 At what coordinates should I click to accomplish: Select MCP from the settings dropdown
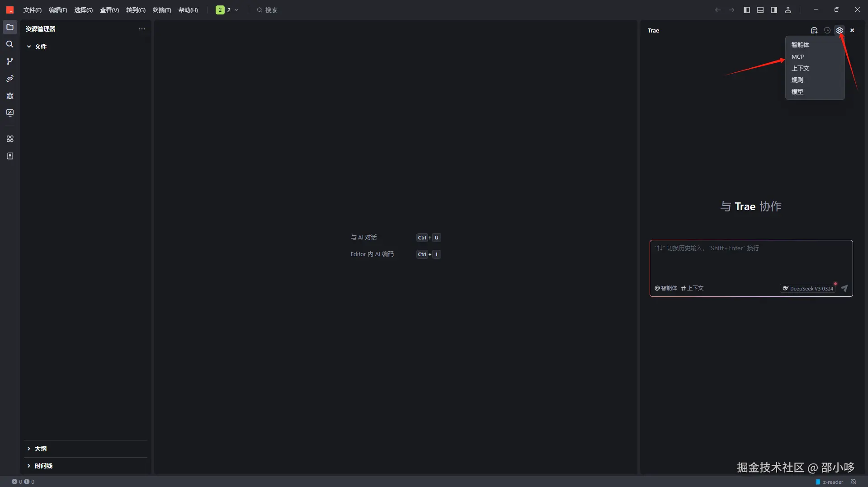point(815,56)
